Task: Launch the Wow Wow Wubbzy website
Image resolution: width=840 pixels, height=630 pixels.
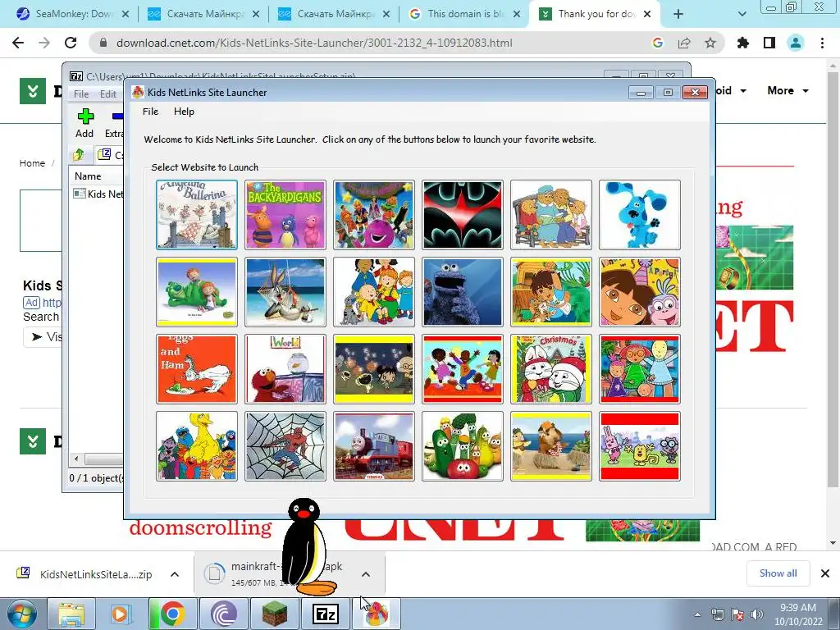Action: 640,446
